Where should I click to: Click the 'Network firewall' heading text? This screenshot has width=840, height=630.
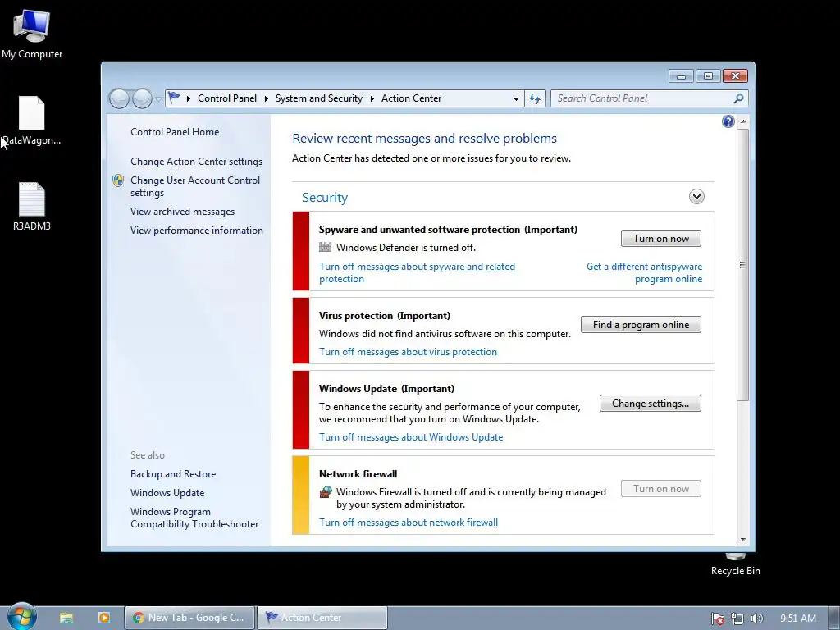[358, 474]
